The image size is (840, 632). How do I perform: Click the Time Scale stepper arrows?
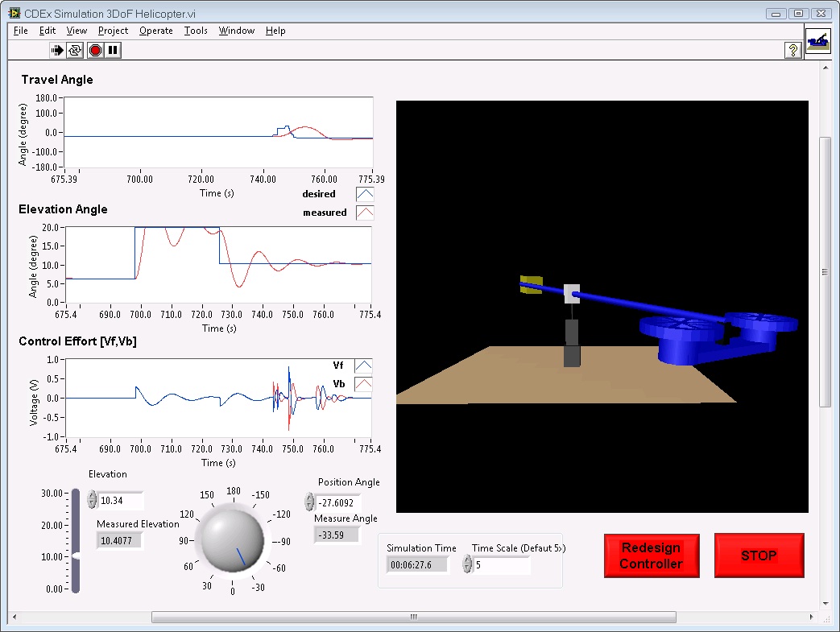pos(467,565)
